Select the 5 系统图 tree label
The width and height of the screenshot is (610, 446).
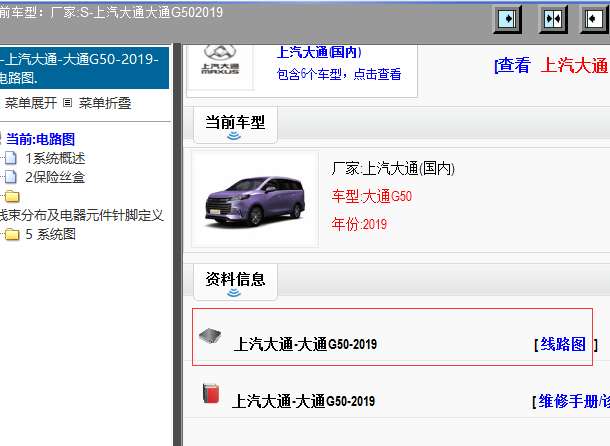tap(50, 234)
